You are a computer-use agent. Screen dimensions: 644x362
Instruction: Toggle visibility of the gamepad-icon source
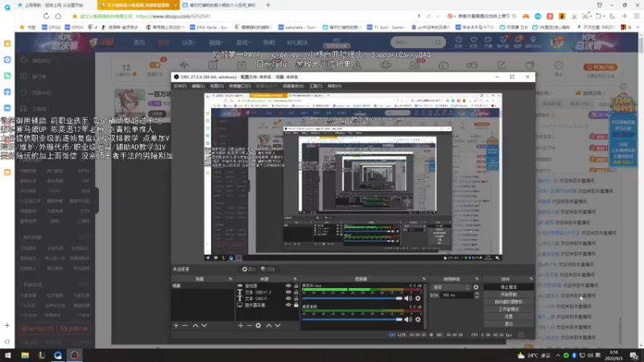288,286
